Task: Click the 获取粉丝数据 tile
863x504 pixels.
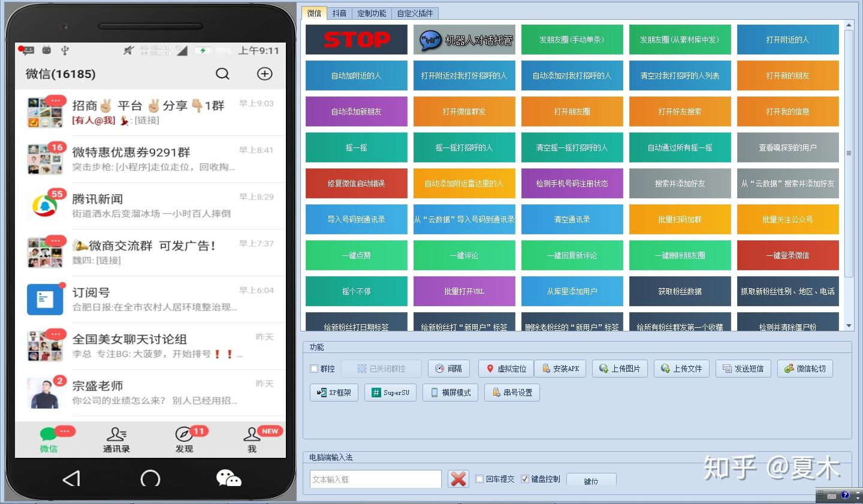Action: click(680, 291)
